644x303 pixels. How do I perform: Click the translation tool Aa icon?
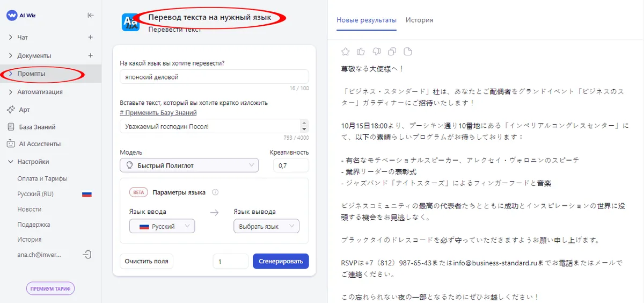pos(130,22)
